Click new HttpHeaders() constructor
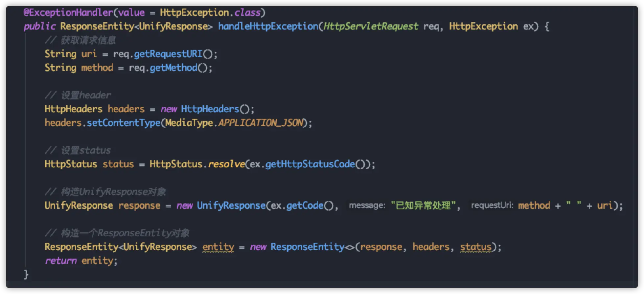The image size is (644, 294). coord(205,109)
